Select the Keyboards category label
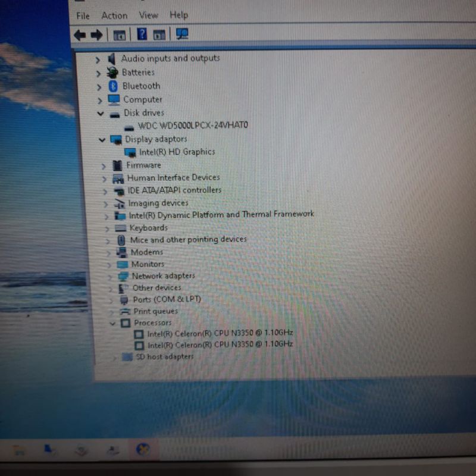 pos(149,228)
